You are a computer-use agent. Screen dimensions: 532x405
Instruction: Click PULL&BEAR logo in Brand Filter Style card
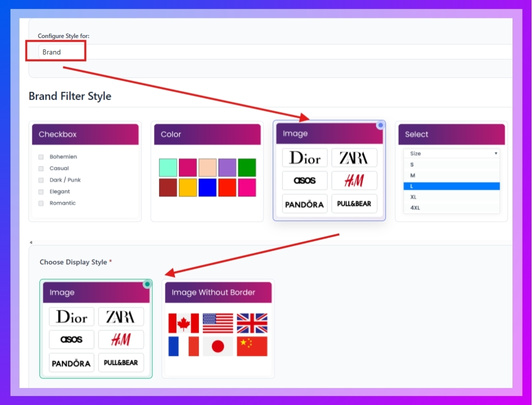354,204
